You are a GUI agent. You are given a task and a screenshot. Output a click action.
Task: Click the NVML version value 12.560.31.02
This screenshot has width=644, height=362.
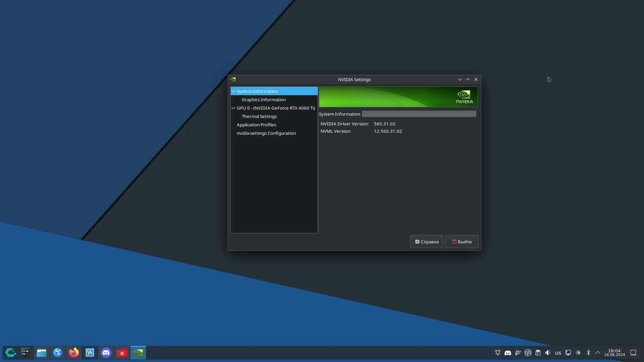(x=388, y=131)
